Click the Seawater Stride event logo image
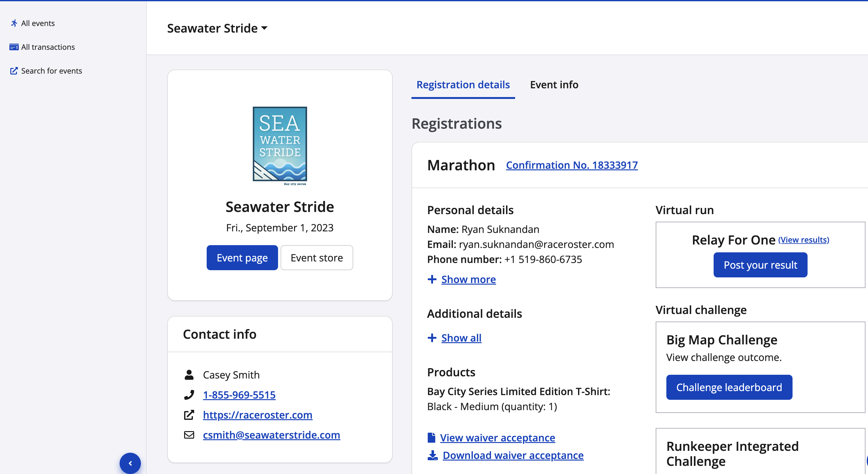Viewport: 868px width, 474px height. coord(280,146)
